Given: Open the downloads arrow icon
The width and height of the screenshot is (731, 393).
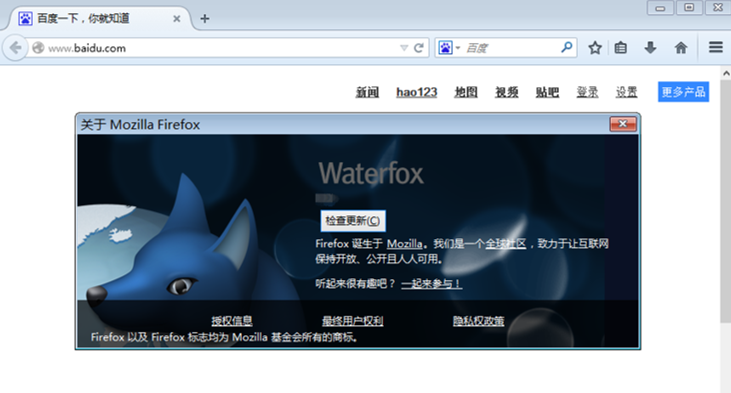Looking at the screenshot, I should 650,48.
